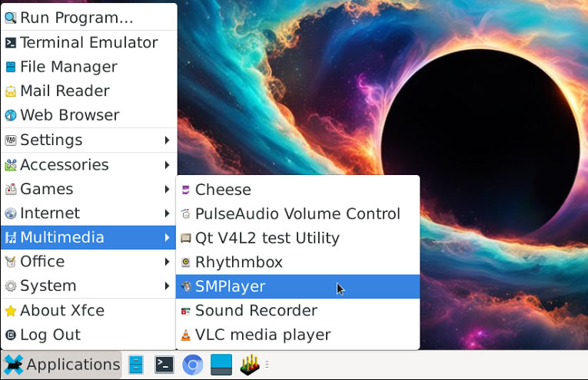Launch SMPlayer from the Multimedia submenu
The width and height of the screenshot is (588, 380).
tap(230, 286)
